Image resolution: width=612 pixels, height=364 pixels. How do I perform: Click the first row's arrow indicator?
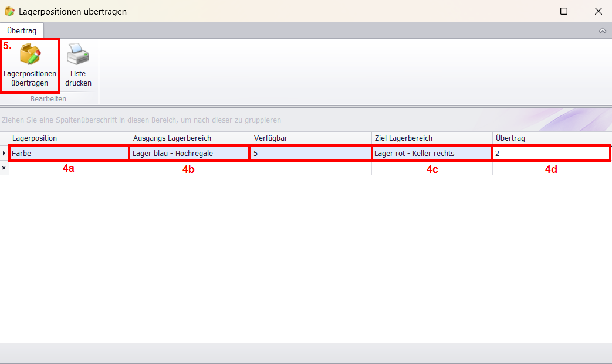click(5, 153)
